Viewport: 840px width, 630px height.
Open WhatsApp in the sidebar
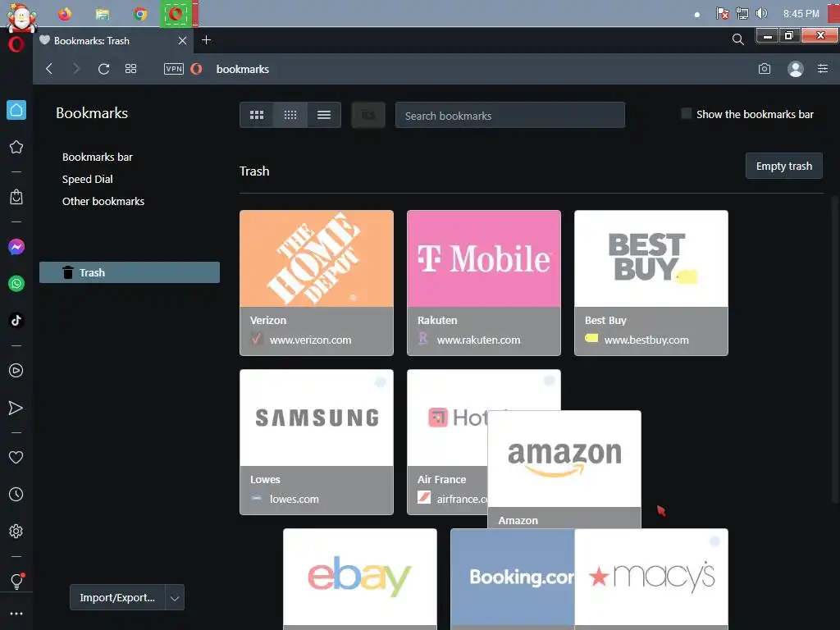[x=16, y=283]
